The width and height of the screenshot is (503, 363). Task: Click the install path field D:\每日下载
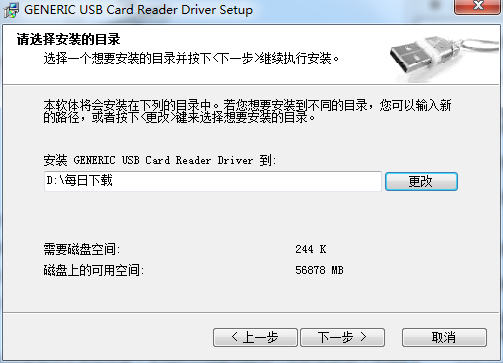tap(213, 181)
